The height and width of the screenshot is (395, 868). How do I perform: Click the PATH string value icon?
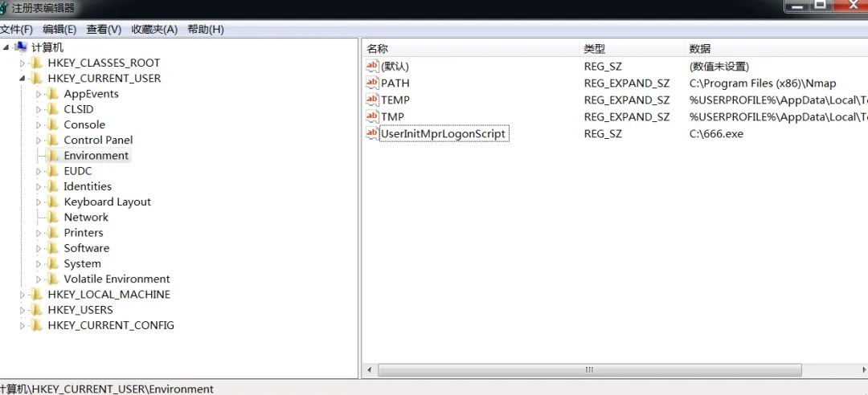[373, 83]
